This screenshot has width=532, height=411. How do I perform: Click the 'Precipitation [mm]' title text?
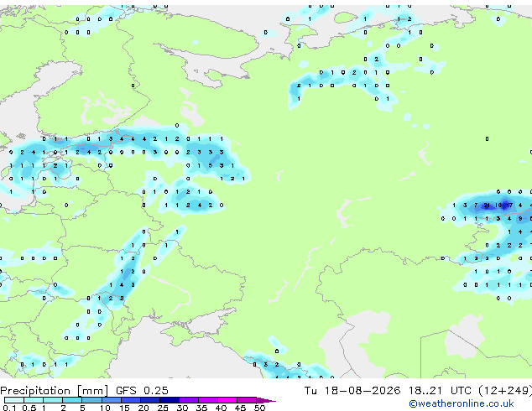pyautogui.click(x=54, y=391)
